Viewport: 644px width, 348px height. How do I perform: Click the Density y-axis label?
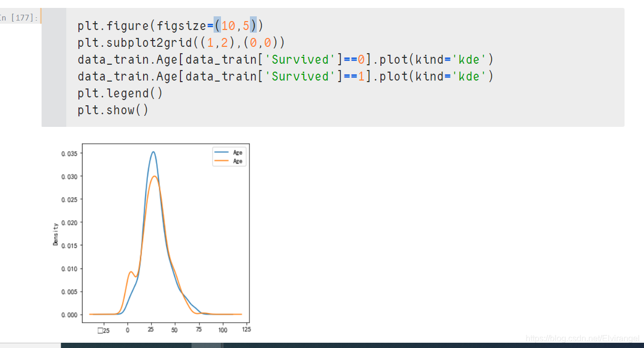[55, 234]
